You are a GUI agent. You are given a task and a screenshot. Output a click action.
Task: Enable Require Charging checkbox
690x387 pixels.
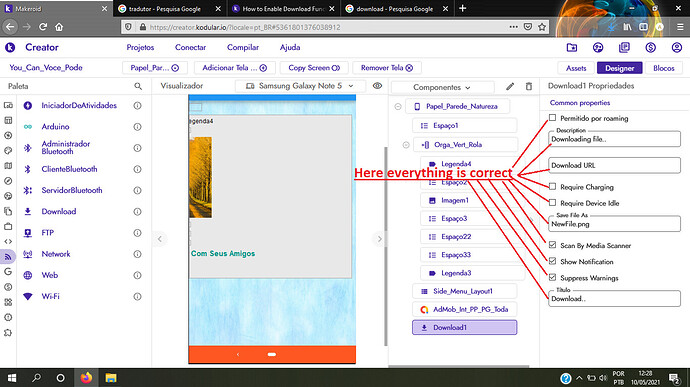(552, 186)
